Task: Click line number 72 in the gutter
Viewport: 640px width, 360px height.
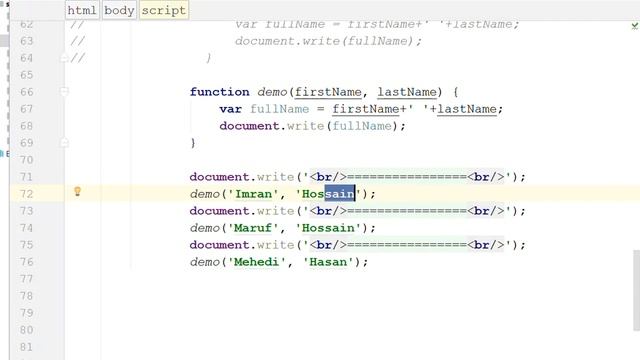Action: tap(27, 194)
